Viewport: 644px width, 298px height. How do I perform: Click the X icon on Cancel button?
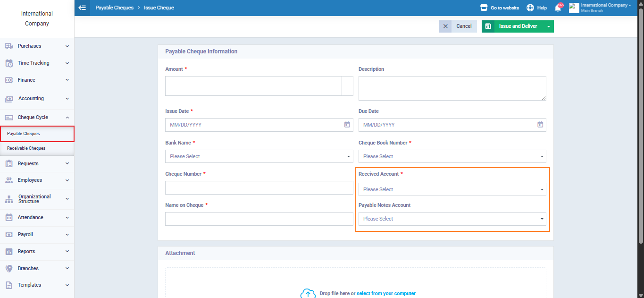pos(445,26)
